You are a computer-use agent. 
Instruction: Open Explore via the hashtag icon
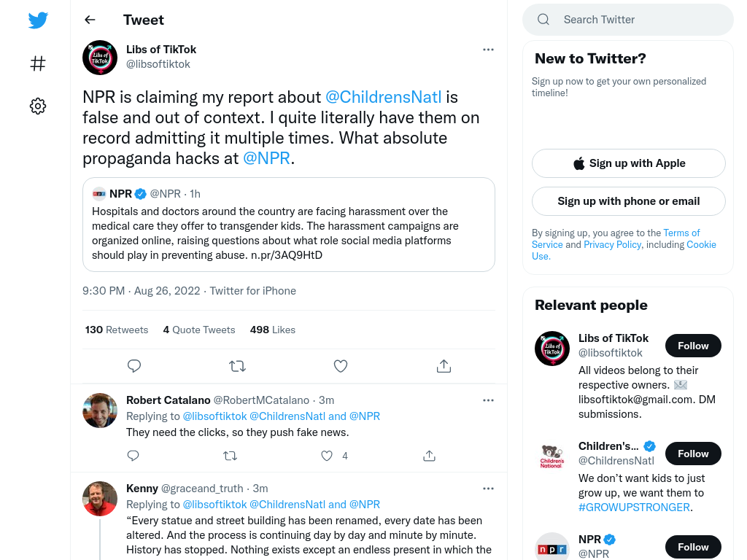[38, 63]
